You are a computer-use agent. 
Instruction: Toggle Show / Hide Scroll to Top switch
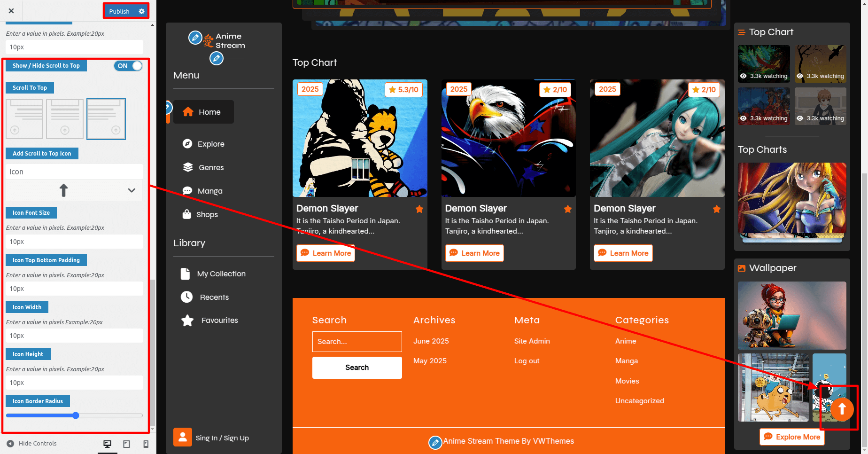point(128,66)
